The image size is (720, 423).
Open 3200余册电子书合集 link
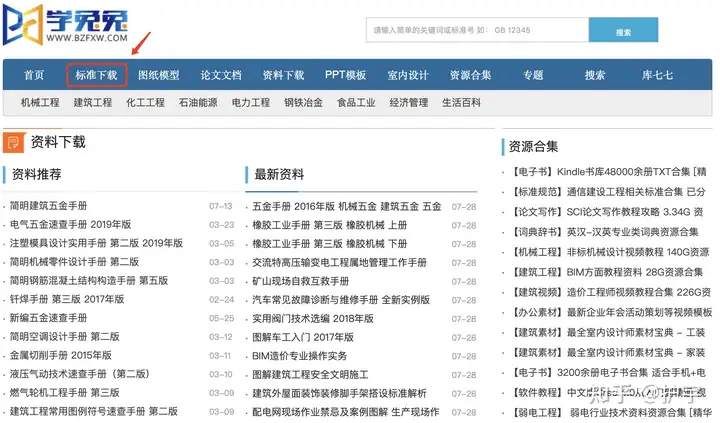tap(609, 372)
